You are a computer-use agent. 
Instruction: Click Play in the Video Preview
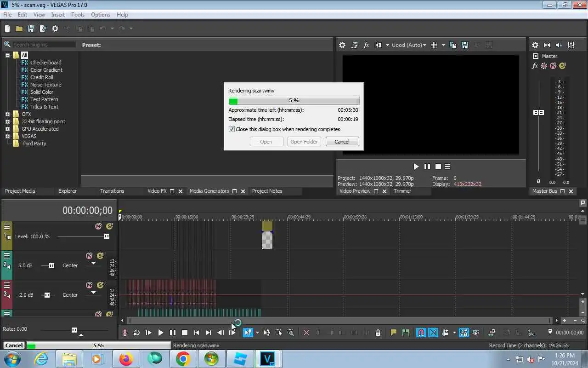click(x=416, y=167)
